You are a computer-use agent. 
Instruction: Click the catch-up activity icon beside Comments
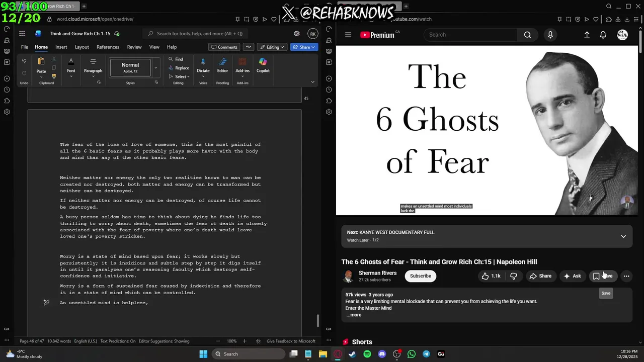pos(249,47)
